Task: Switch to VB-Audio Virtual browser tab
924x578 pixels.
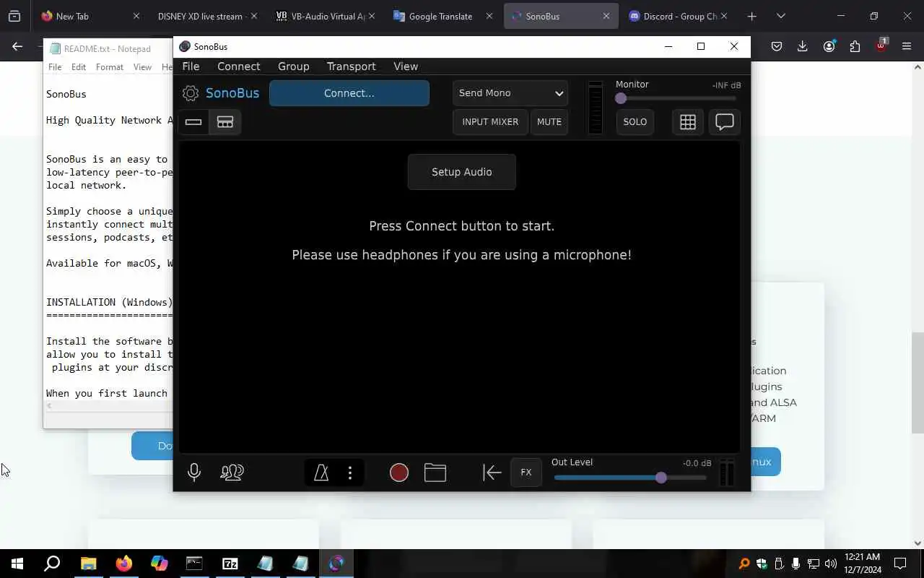Action: point(323,16)
